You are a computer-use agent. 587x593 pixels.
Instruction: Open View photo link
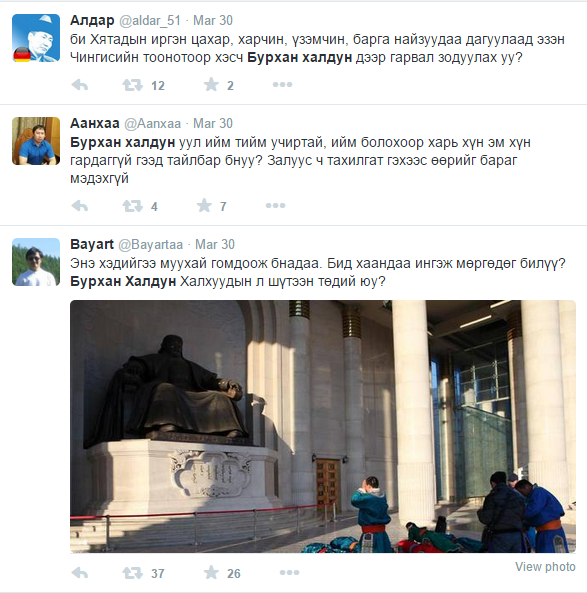545,567
